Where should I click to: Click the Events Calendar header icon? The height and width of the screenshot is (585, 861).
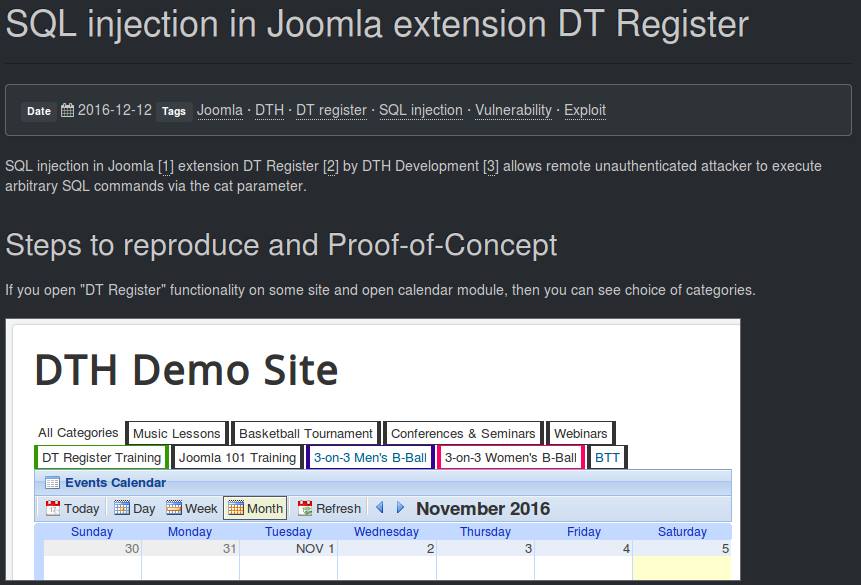(x=53, y=483)
